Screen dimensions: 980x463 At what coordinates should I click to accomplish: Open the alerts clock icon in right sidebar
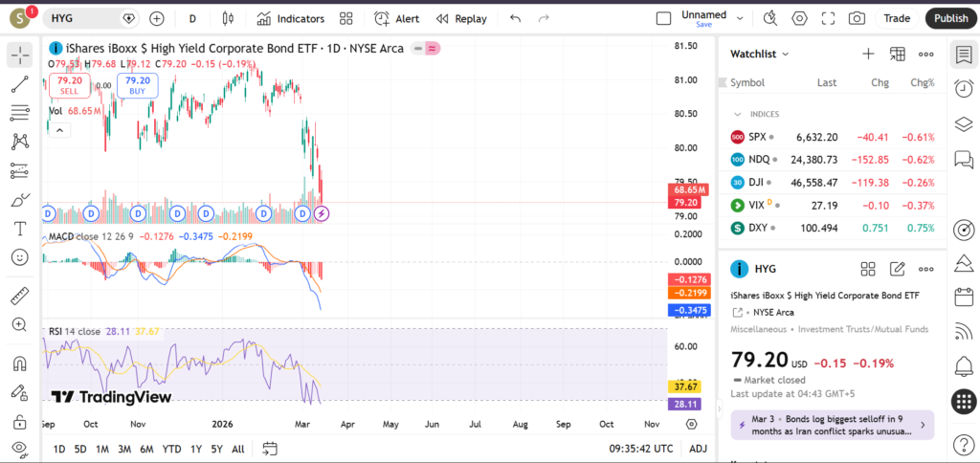964,89
